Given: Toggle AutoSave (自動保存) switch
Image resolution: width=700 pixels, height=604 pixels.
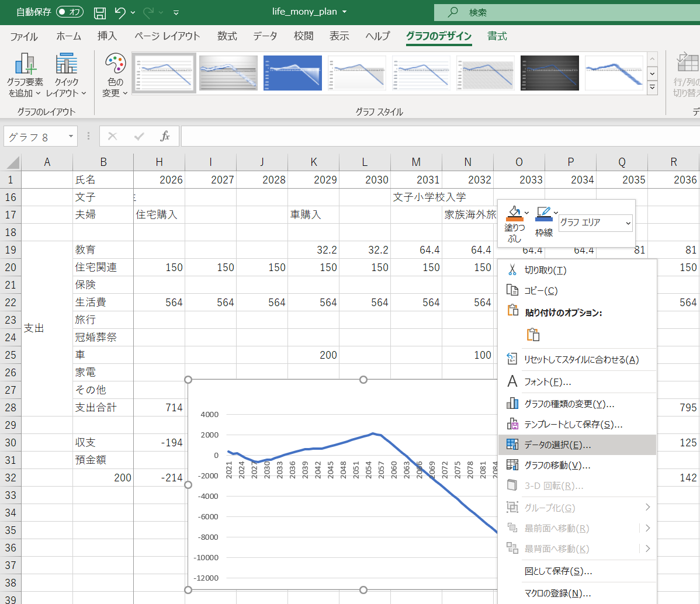Looking at the screenshot, I should coord(70,12).
